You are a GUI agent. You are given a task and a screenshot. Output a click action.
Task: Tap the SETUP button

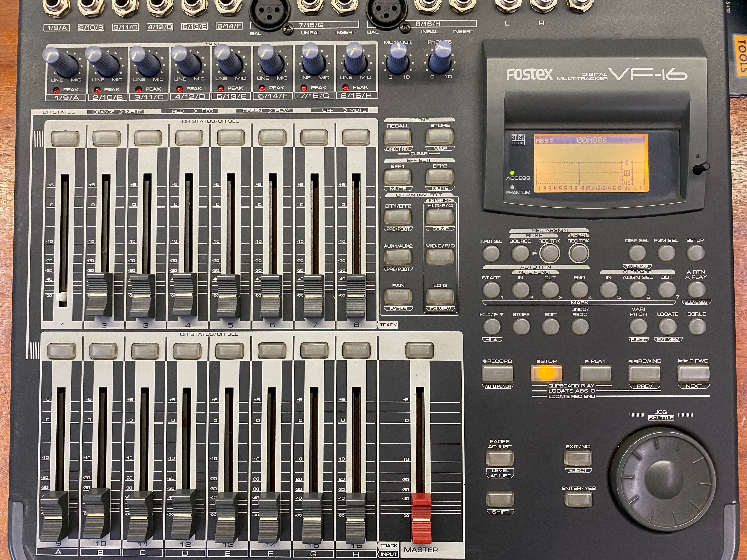696,252
